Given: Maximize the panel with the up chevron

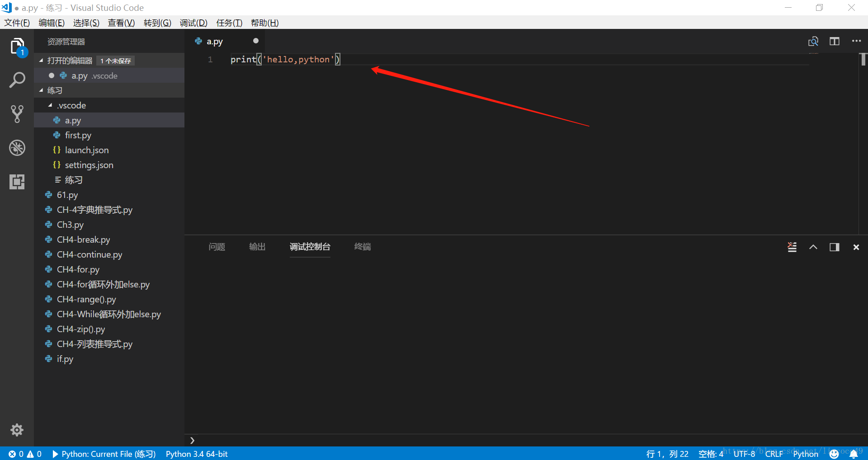Looking at the screenshot, I should [813, 247].
